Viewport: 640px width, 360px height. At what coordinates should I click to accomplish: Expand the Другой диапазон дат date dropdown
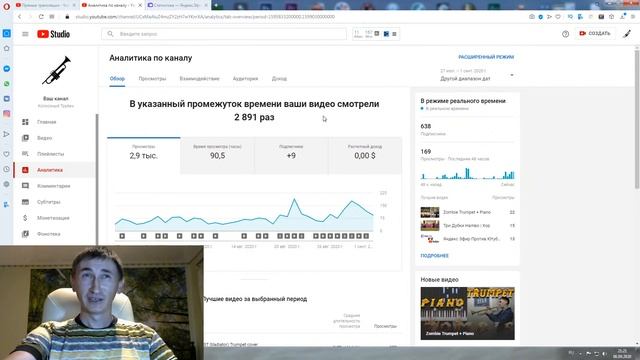477,75
